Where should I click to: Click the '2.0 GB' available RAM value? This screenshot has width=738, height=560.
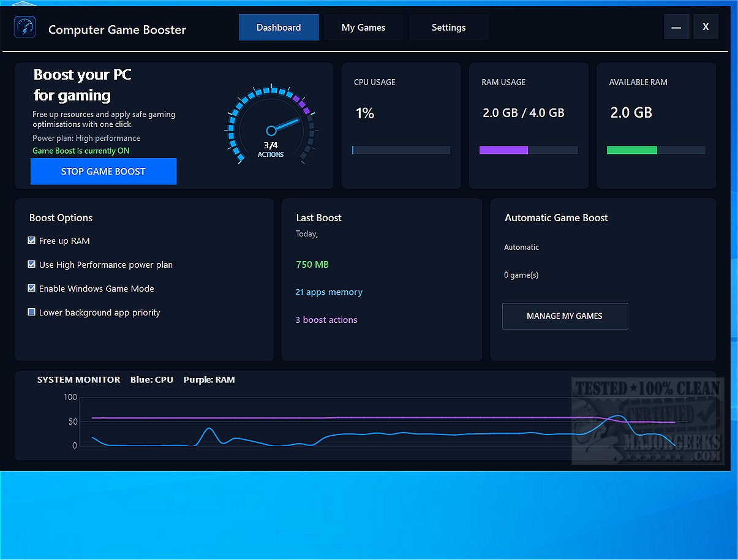coord(631,113)
